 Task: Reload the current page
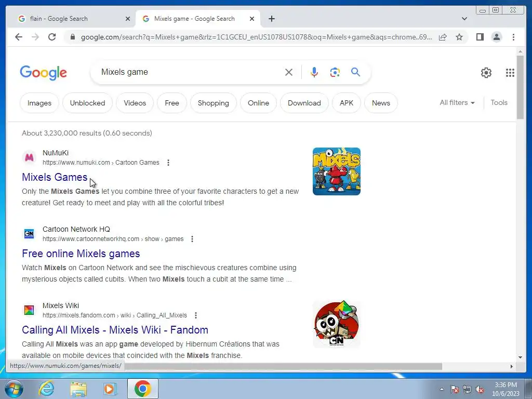click(52, 37)
